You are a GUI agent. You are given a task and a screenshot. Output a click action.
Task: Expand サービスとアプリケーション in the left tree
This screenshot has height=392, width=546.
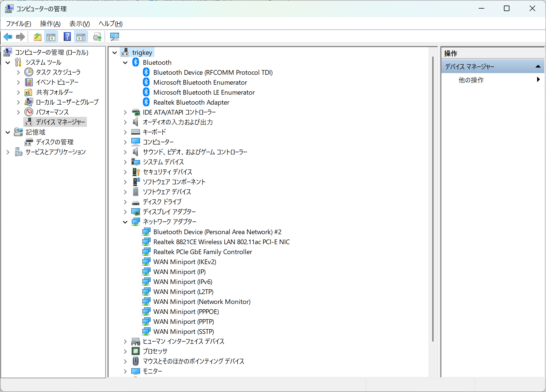[8, 152]
